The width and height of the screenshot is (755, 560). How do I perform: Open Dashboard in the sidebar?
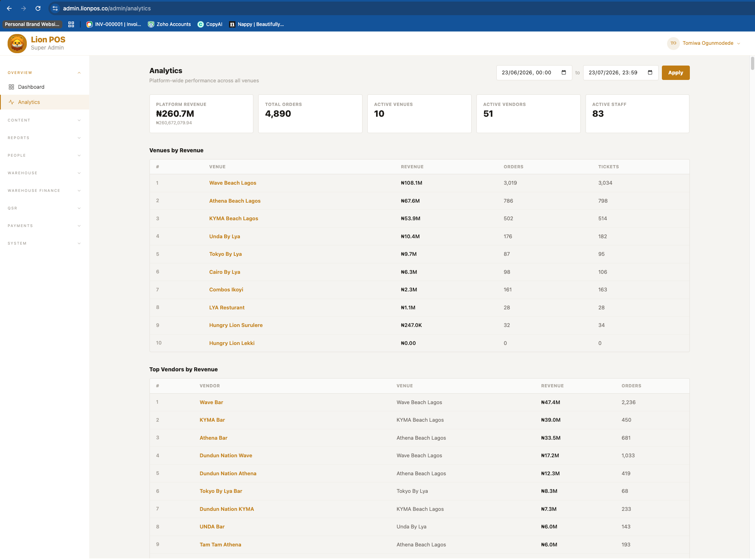[x=44, y=87]
